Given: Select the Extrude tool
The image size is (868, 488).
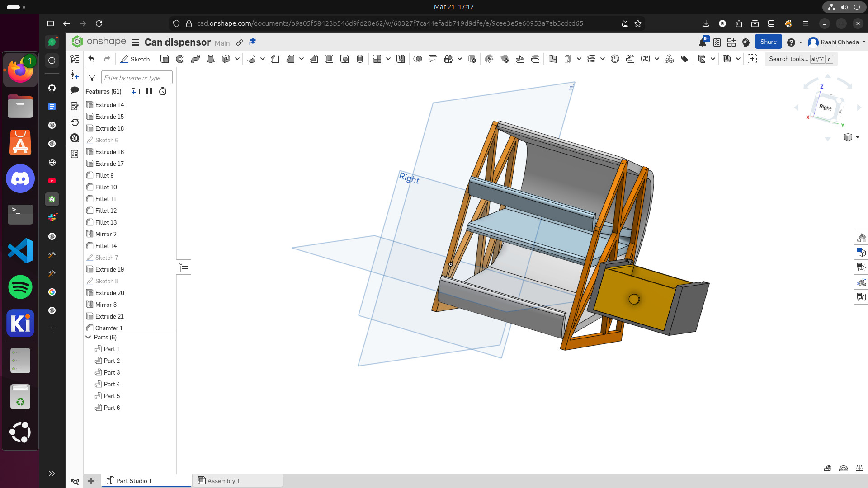Looking at the screenshot, I should [165, 59].
